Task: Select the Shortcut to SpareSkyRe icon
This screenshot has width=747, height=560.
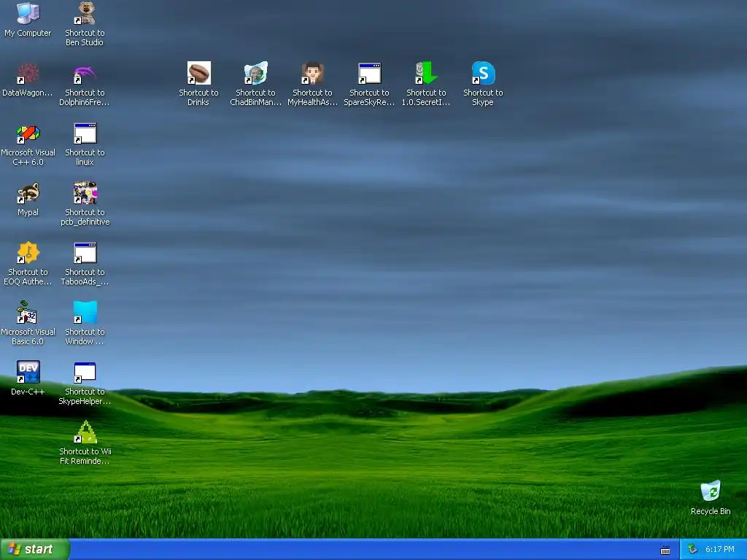Action: [x=369, y=74]
